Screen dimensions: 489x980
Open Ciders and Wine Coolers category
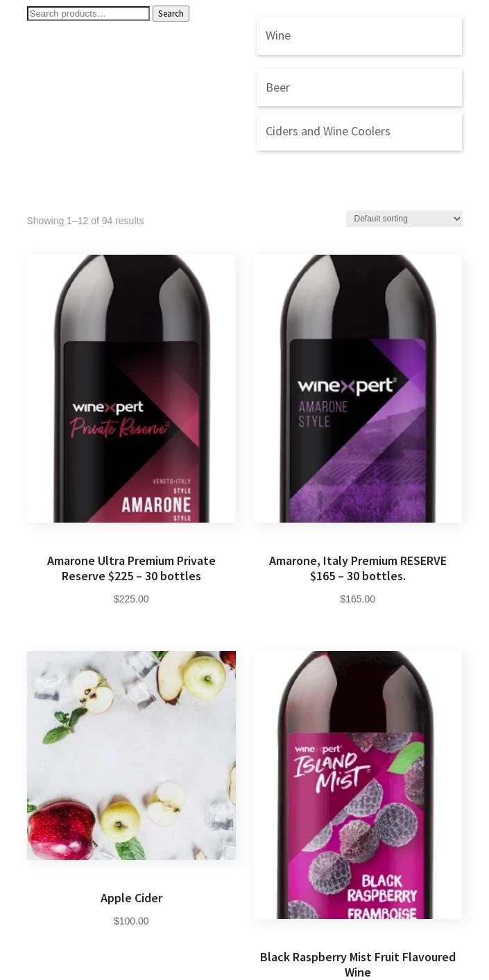[359, 131]
